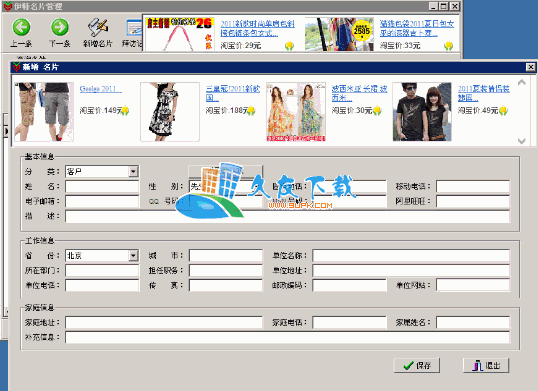Click the yellow flower icon beside 33元
The width and height of the screenshot is (538, 391).
click(448, 46)
